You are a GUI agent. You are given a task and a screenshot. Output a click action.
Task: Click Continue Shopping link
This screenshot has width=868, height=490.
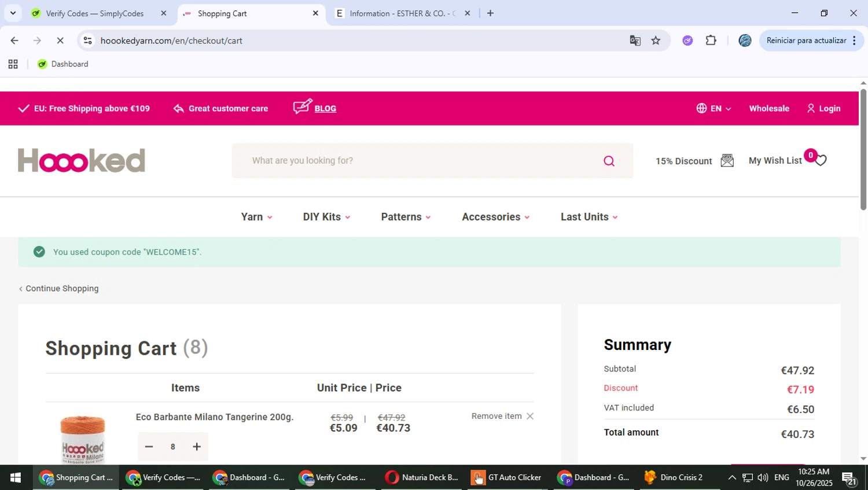(59, 288)
